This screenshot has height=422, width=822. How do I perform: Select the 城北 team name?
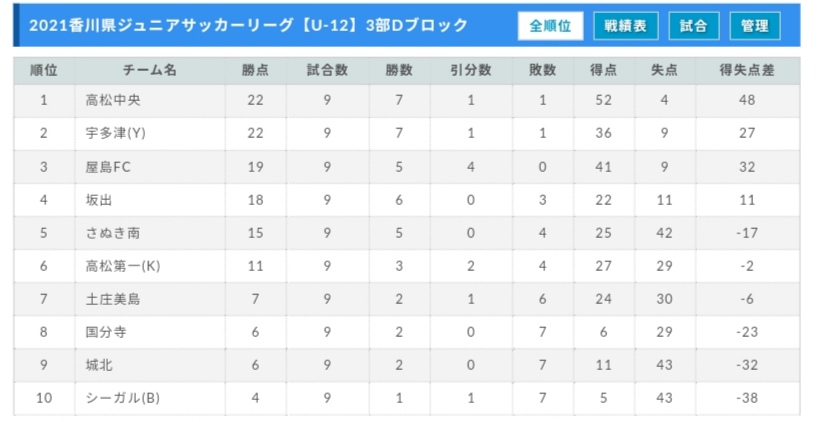tap(99, 365)
